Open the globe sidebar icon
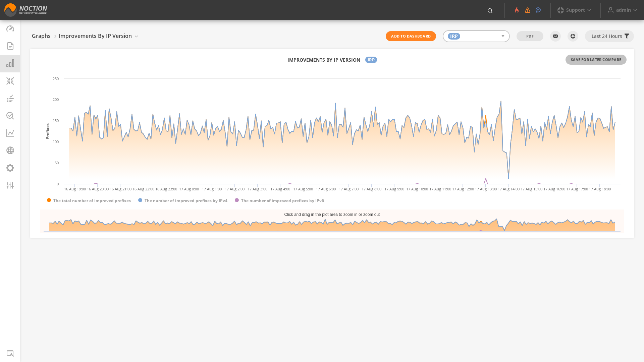The width and height of the screenshot is (644, 362). tap(10, 150)
